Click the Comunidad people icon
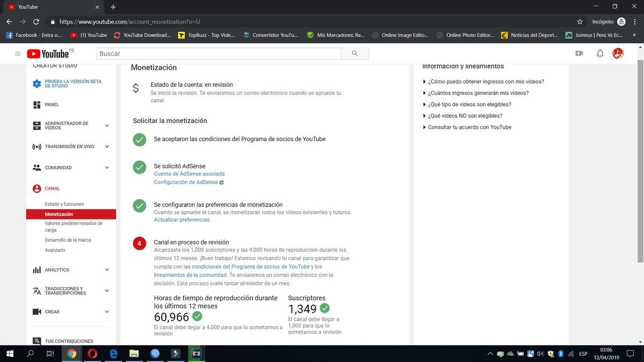644x362 pixels. point(36,167)
